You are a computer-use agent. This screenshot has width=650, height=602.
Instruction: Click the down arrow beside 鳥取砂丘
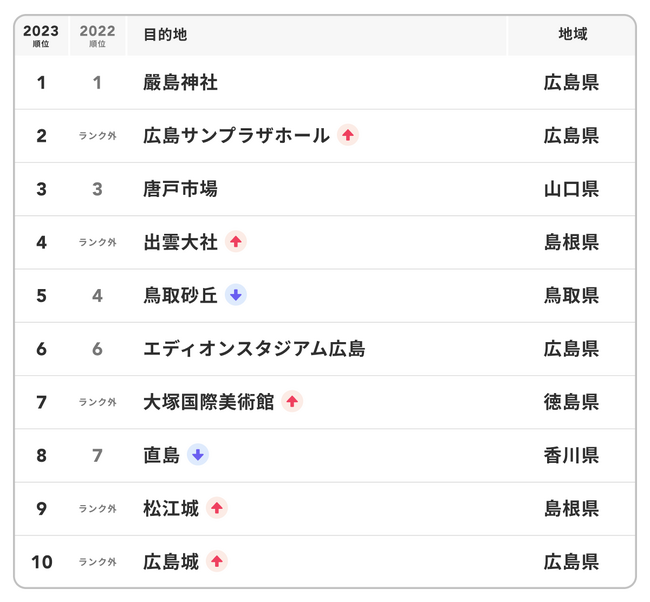click(x=235, y=295)
